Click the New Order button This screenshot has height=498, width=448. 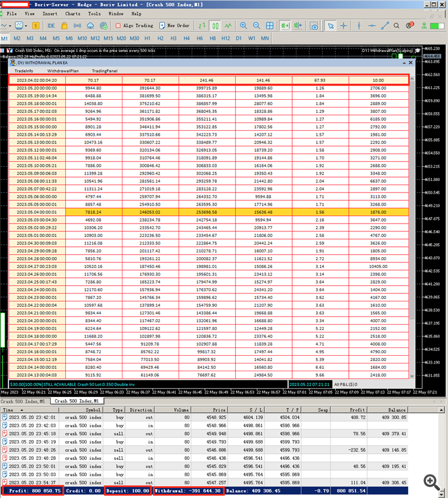click(x=174, y=26)
